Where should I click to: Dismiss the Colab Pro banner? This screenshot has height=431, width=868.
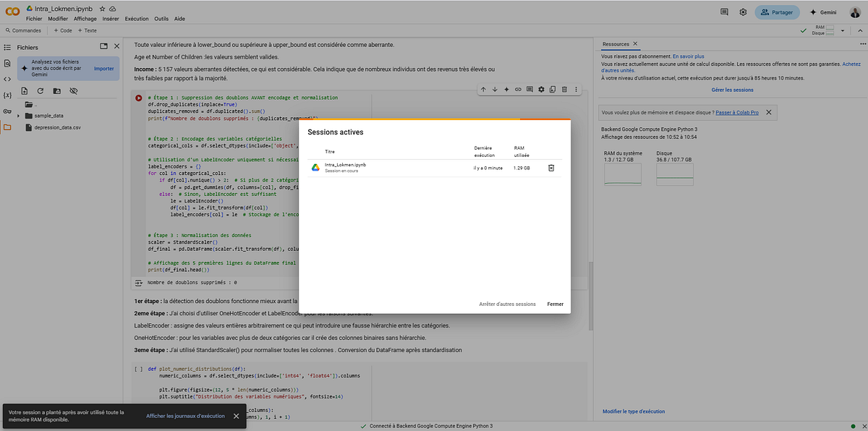[768, 112]
